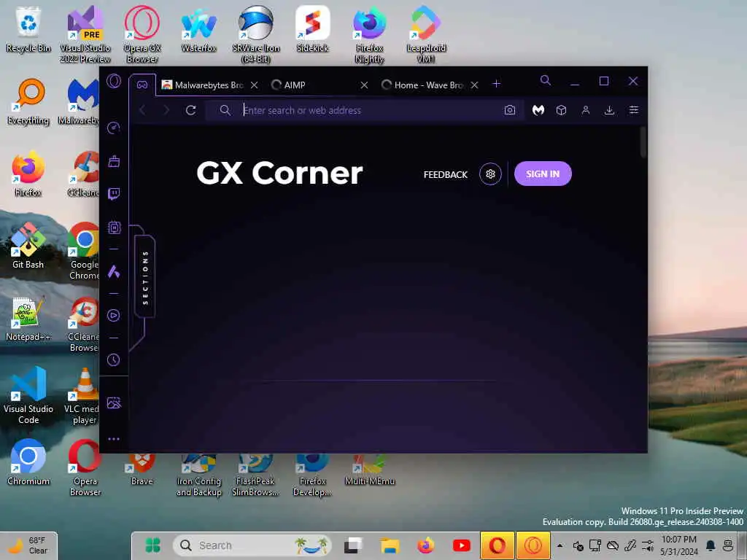Image resolution: width=747 pixels, height=560 pixels.
Task: Select Visual Studio Code desktop shortcut
Action: coord(28,395)
